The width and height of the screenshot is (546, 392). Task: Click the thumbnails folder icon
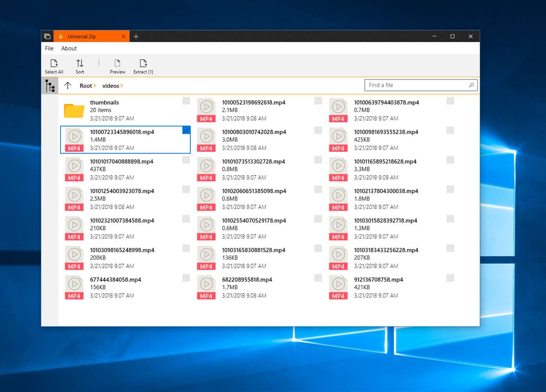pos(74,110)
